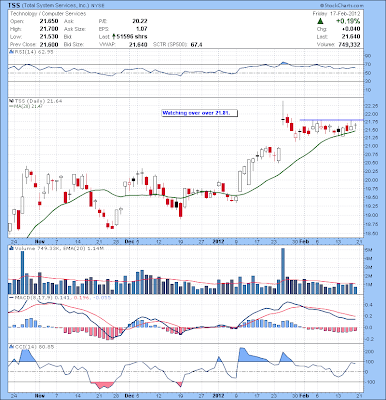Click the 70 level on RSI axis
The width and height of the screenshot is (386, 400).
tap(368, 64)
